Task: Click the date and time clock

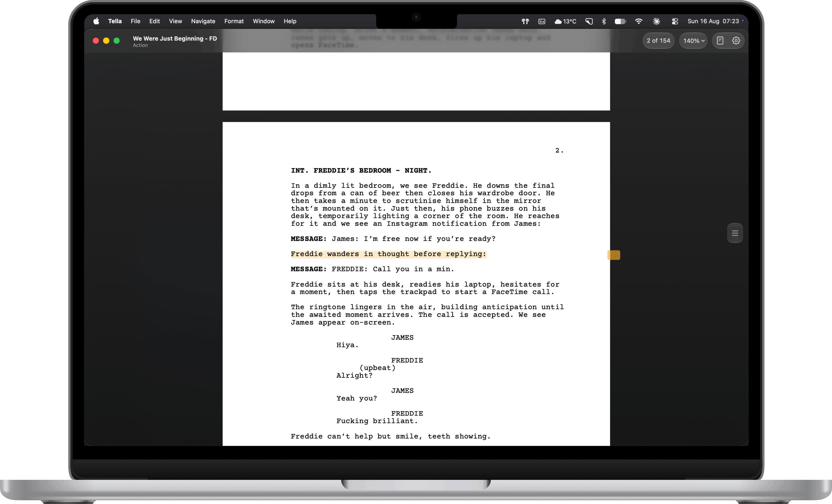Action: [713, 21]
